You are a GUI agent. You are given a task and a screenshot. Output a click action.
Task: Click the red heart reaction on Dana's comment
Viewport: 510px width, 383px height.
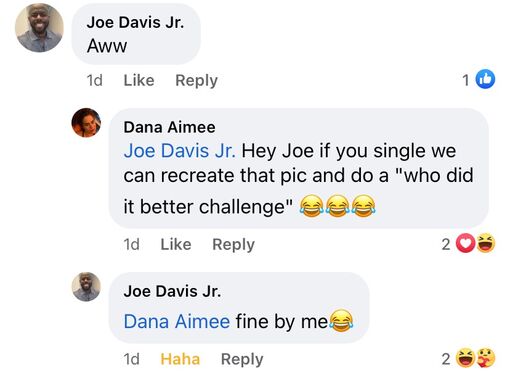tap(465, 243)
